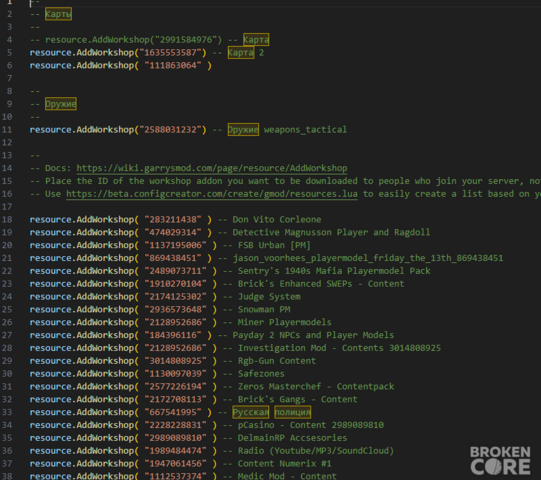Click the highlighted word Карты on line 2
The image size is (541, 480).
point(58,14)
